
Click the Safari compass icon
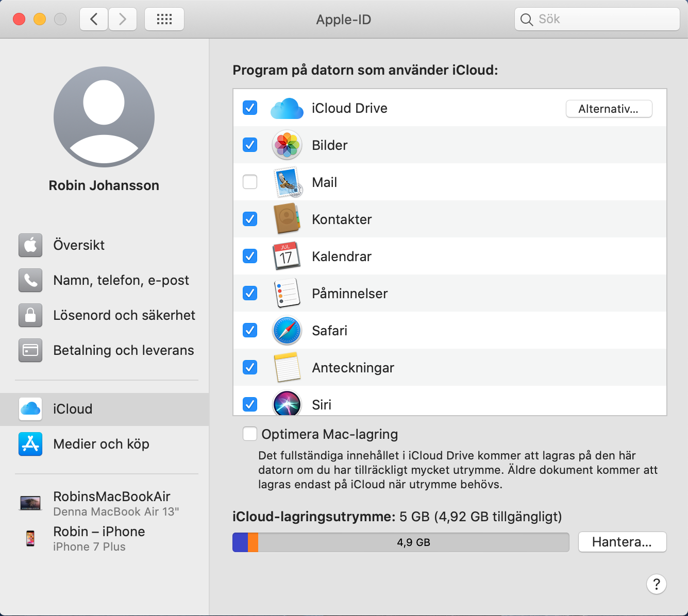point(287,331)
